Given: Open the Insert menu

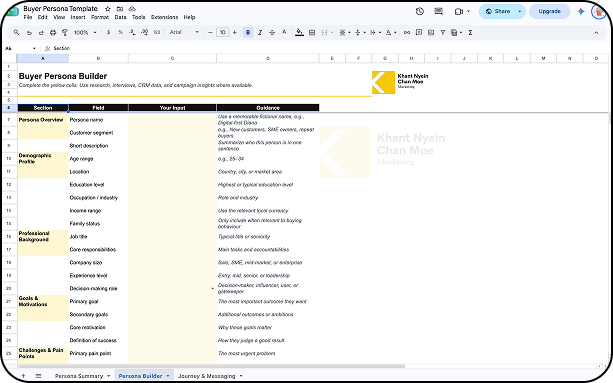Looking at the screenshot, I should click(78, 17).
